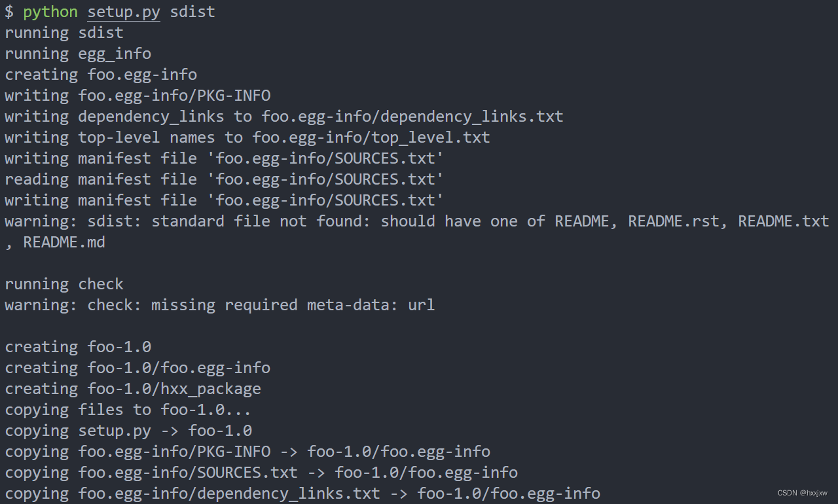The height and width of the screenshot is (504, 838).
Task: Click the 'creating foo-1.0' line
Action: pos(78,347)
